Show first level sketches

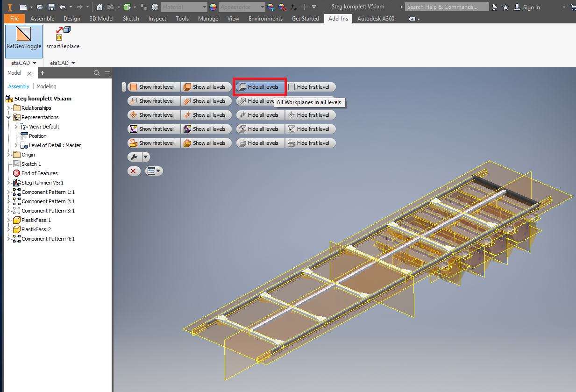[154, 129]
